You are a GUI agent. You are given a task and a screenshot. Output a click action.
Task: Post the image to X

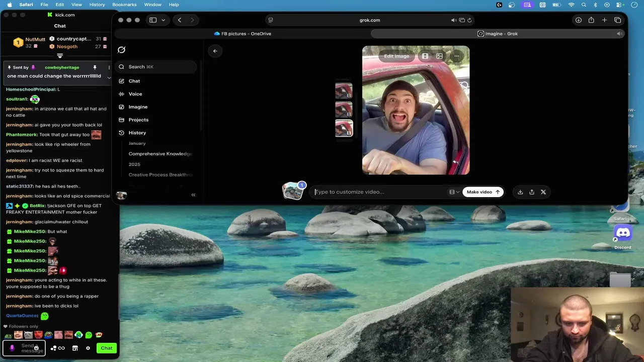click(x=543, y=192)
